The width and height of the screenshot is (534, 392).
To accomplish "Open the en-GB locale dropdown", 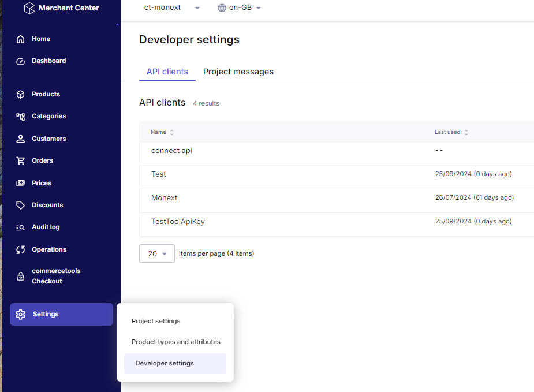I will click(x=240, y=8).
